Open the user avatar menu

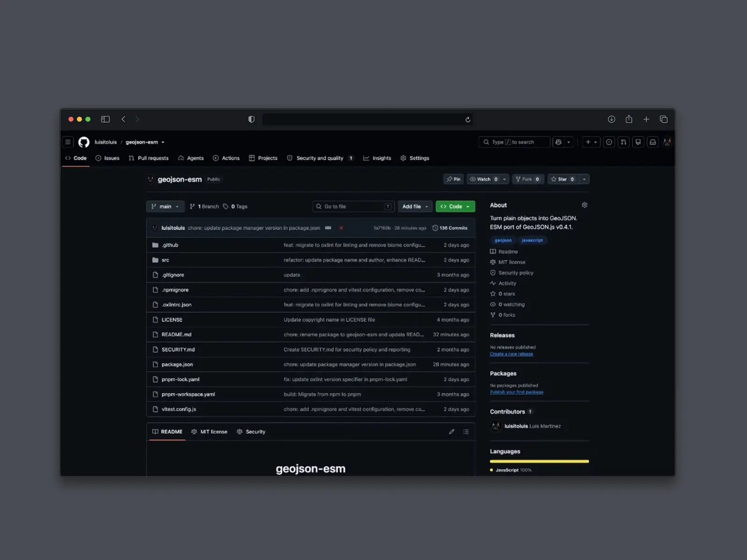click(x=668, y=142)
